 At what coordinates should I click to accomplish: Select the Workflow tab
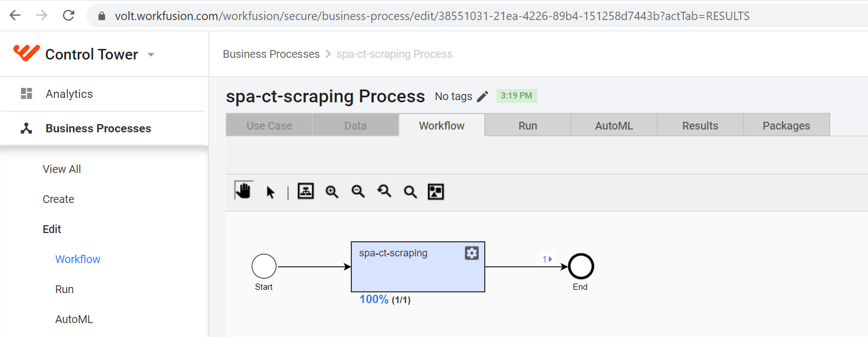[442, 125]
